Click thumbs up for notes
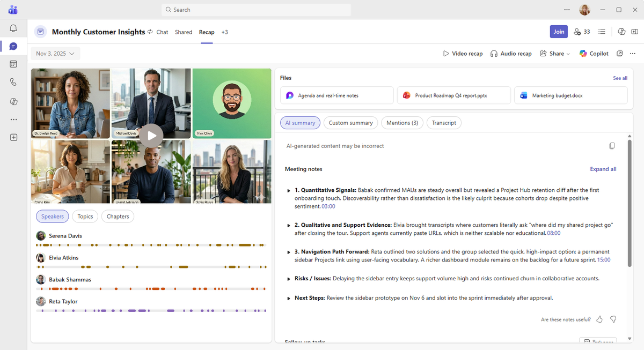This screenshot has height=350, width=644. click(599, 319)
